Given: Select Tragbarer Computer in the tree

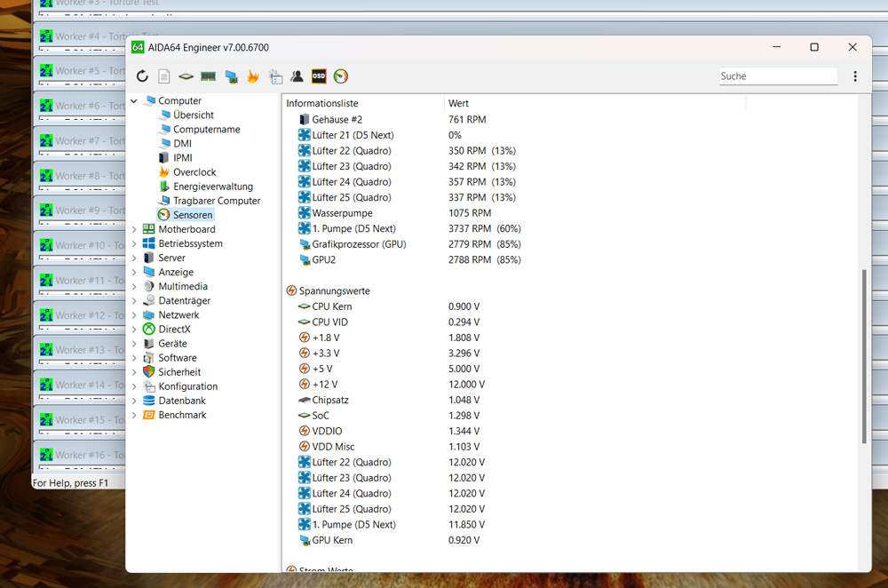Looking at the screenshot, I should tap(217, 201).
